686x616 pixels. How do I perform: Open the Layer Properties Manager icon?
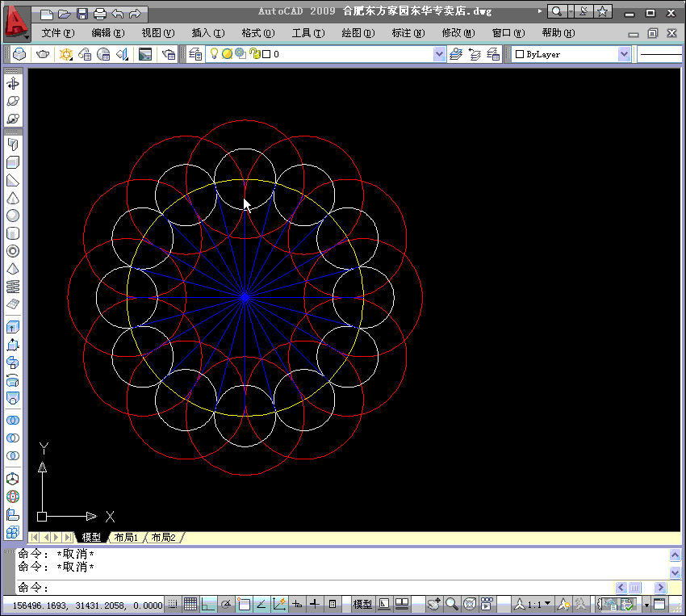(x=195, y=54)
